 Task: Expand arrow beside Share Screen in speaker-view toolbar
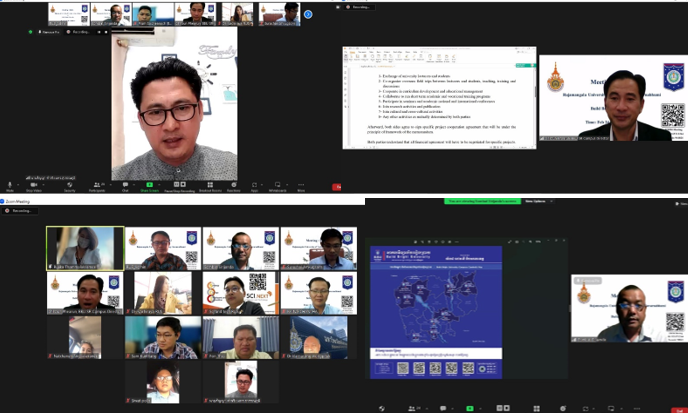(159, 185)
